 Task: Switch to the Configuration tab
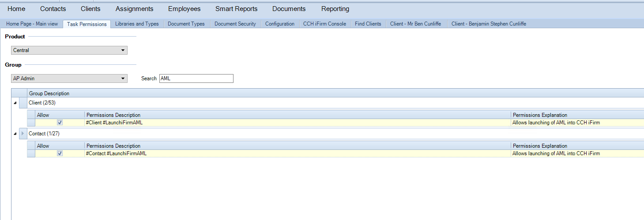click(x=280, y=24)
